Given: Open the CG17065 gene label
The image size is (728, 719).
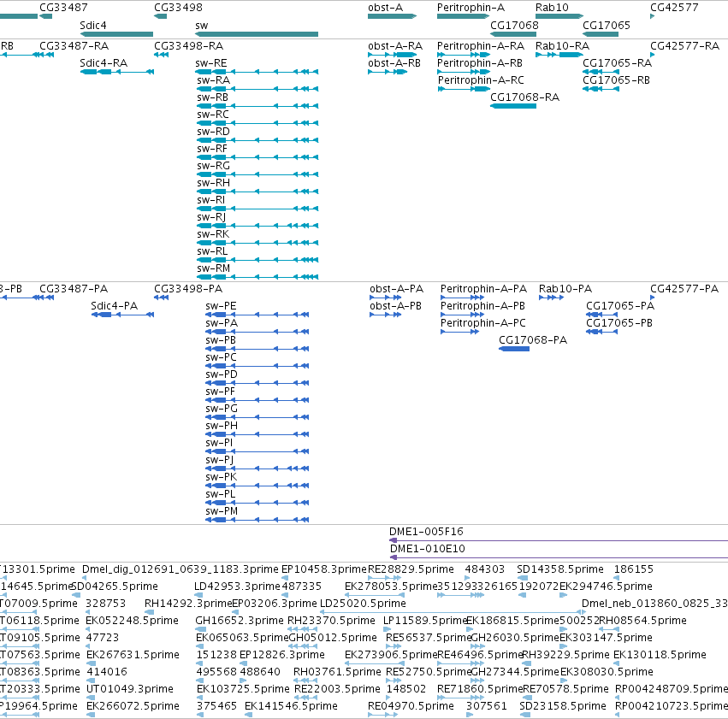Looking at the screenshot, I should [607, 25].
